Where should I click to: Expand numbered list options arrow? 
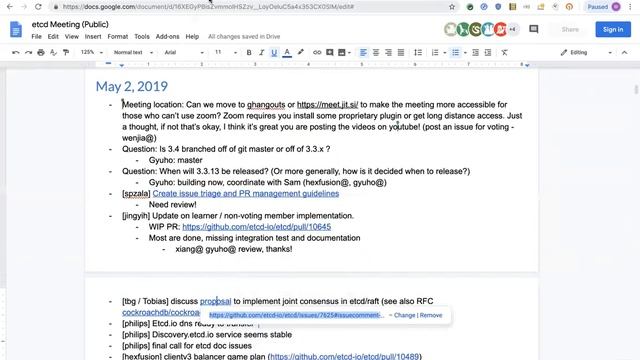coord(444,53)
